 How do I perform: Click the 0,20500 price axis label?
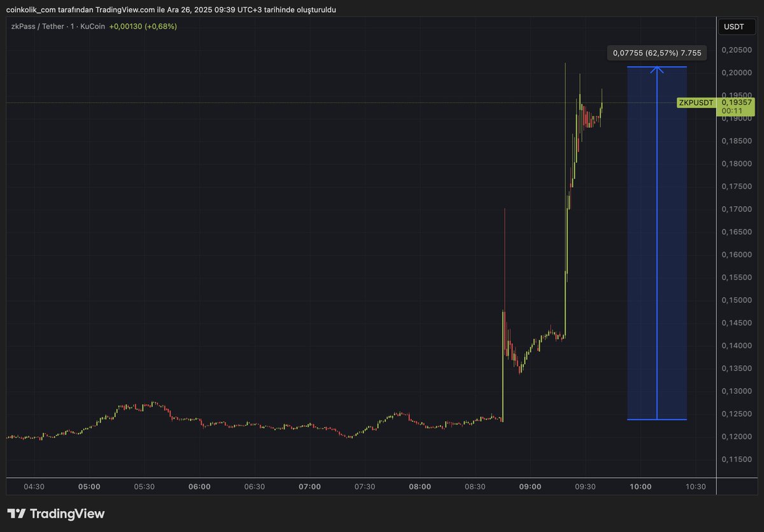737,50
